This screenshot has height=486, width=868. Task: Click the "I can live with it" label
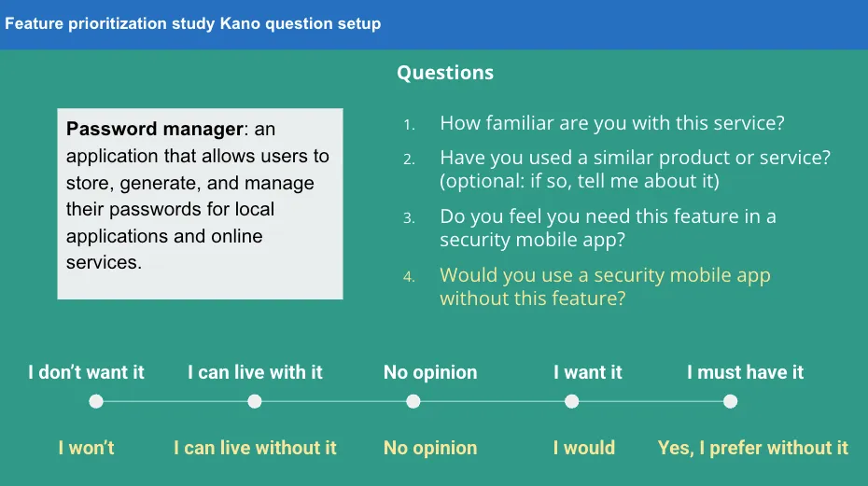tap(255, 372)
